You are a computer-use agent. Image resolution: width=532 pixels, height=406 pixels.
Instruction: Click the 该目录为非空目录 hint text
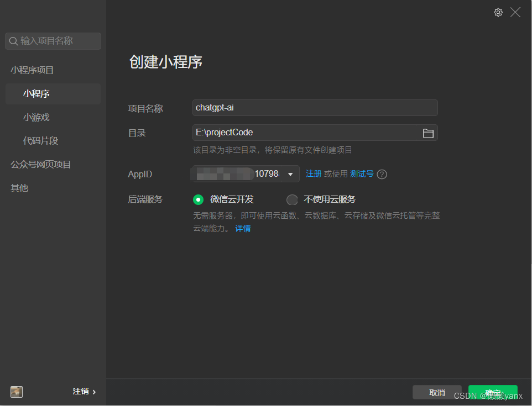point(273,150)
